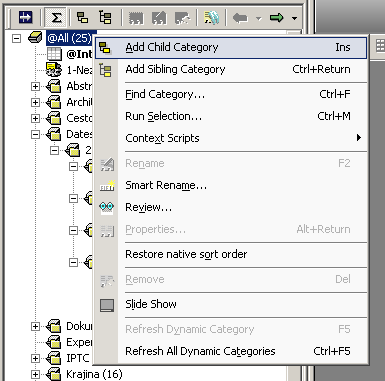Click the blue navigation toolbar icon

click(25, 17)
